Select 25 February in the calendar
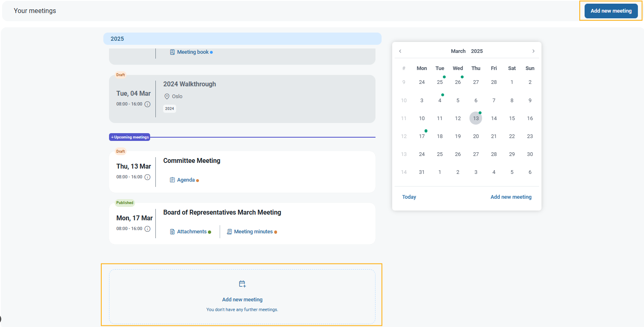This screenshot has width=644, height=327. 440,82
